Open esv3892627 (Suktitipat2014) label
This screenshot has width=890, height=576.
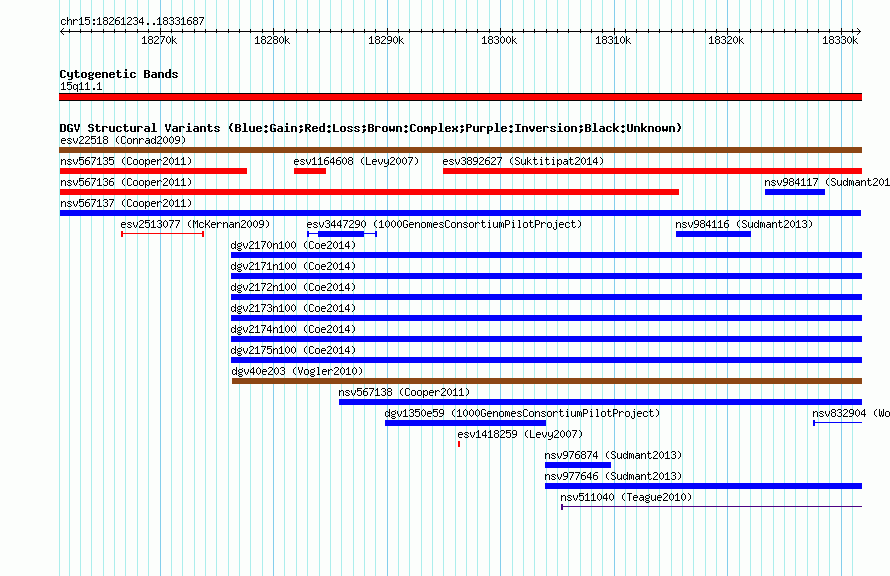coord(523,161)
